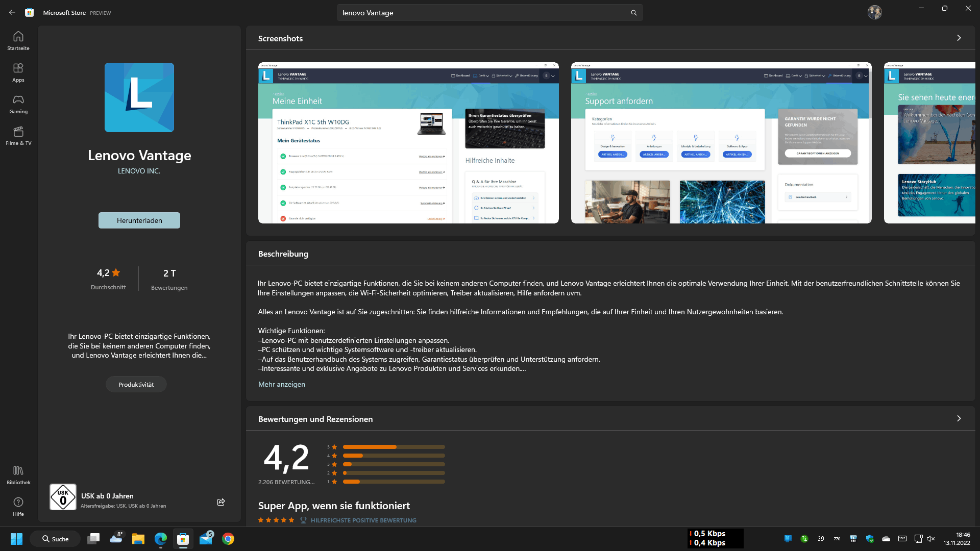Click the Lenovo Vantage app logo
The height and width of the screenshot is (551, 980).
139,97
